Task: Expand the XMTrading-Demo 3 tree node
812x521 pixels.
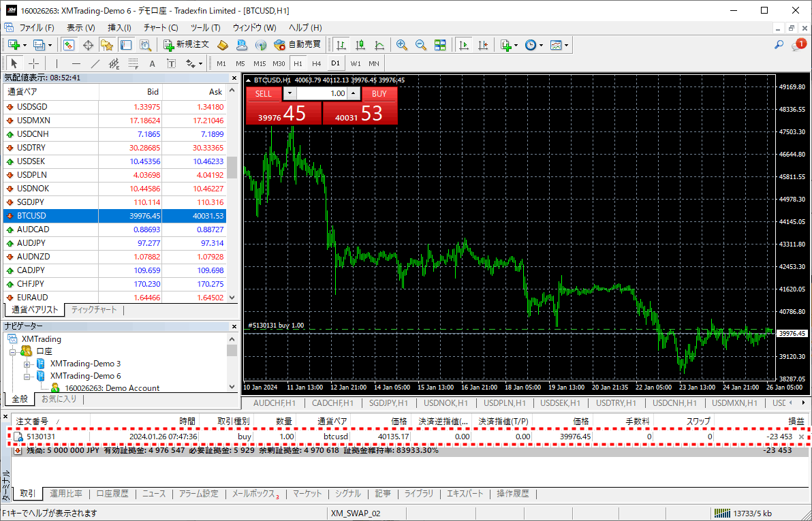Action: pos(27,364)
